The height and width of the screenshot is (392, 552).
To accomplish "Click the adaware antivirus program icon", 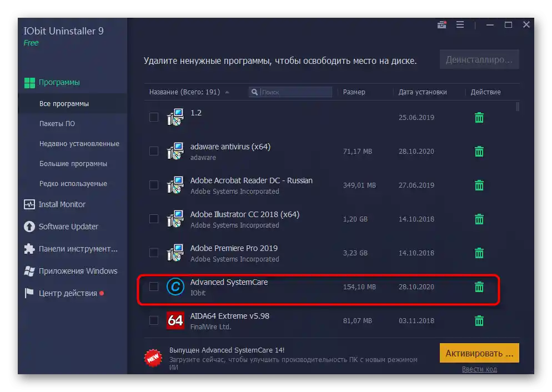I will (175, 151).
